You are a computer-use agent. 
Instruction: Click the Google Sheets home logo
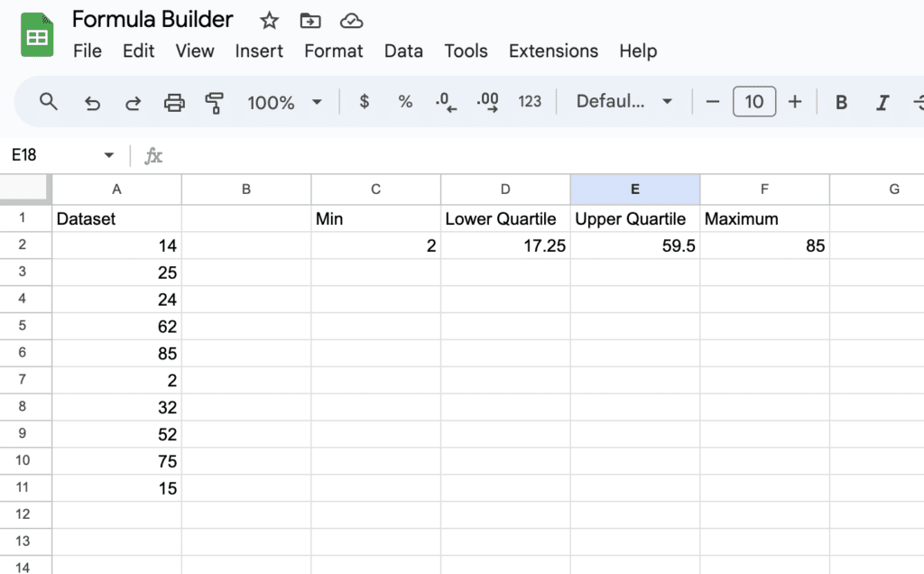tap(37, 36)
